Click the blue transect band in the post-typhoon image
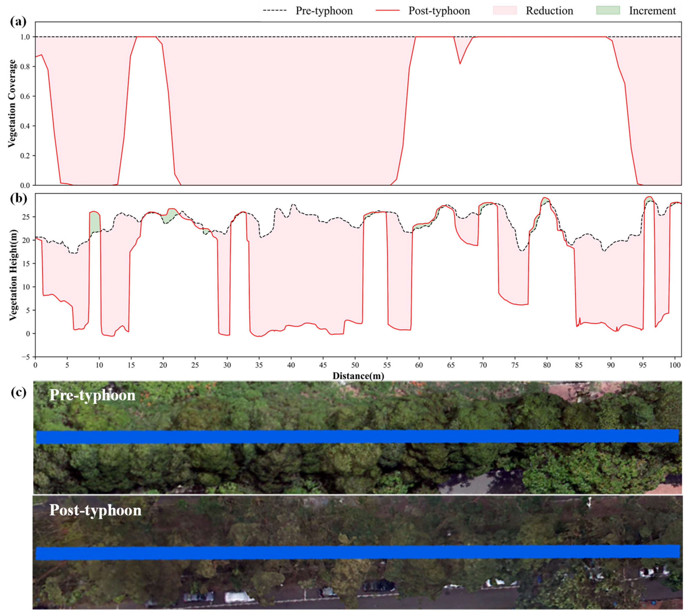 [x=357, y=552]
